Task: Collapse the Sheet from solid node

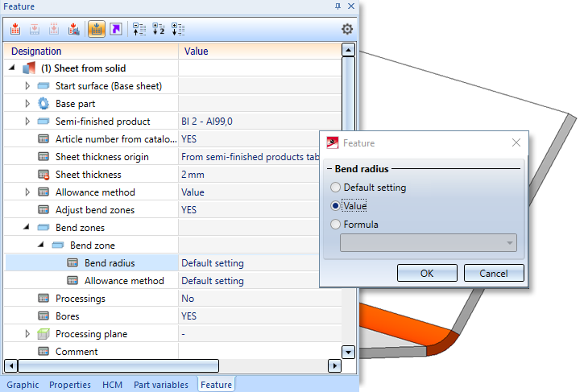Action: coord(12,68)
